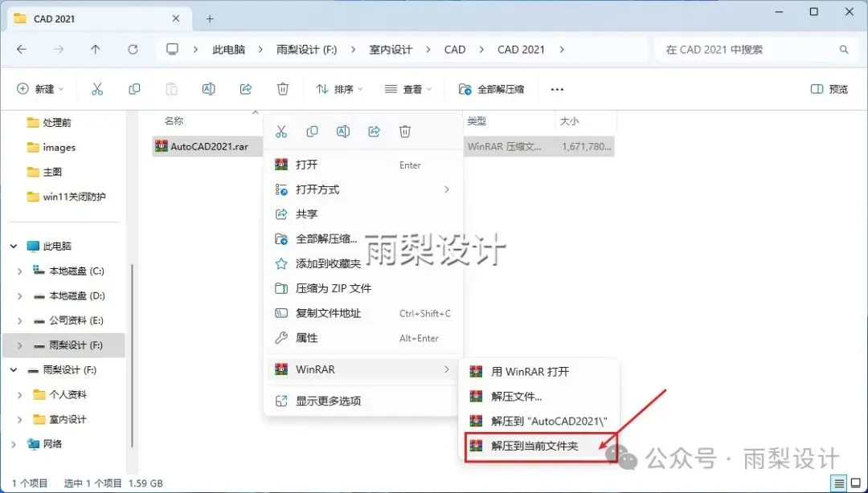The width and height of the screenshot is (868, 493).
Task: Click the Cut scissors icon in the context menu
Action: (281, 132)
